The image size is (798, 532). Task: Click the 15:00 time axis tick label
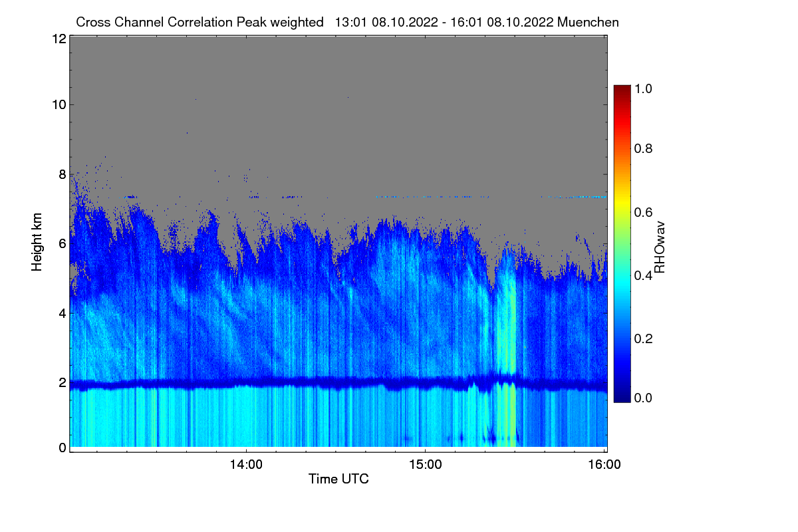426,464
